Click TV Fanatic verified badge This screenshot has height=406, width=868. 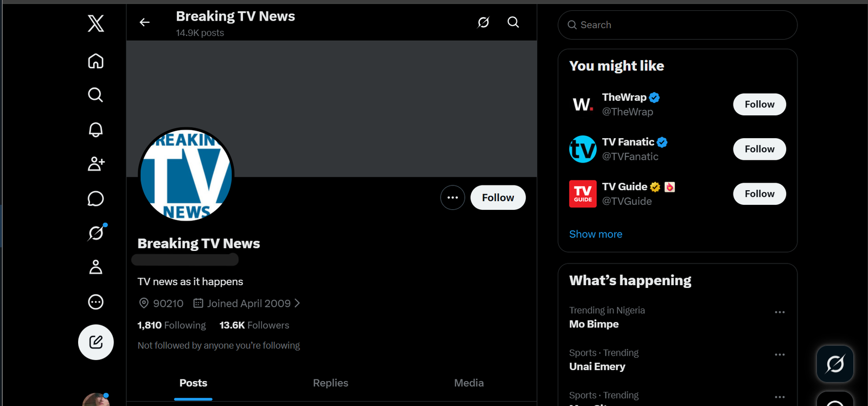tap(662, 143)
